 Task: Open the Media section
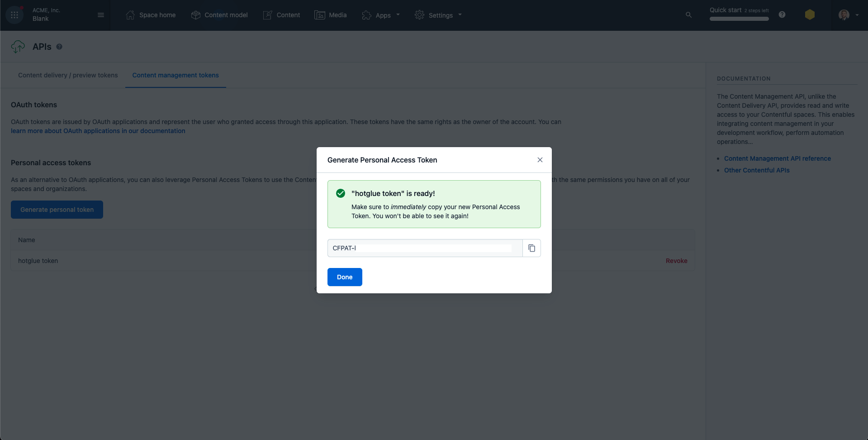click(338, 15)
